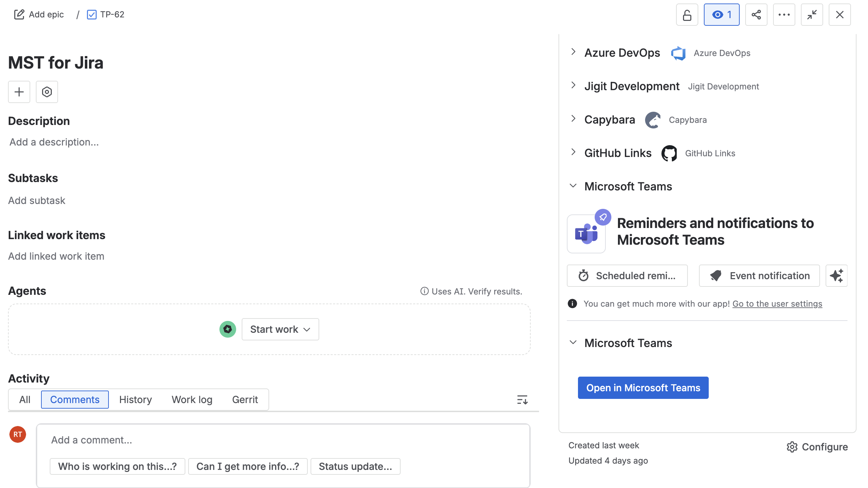Click the sparkle AI icon button
The image size is (868, 488).
[836, 276]
